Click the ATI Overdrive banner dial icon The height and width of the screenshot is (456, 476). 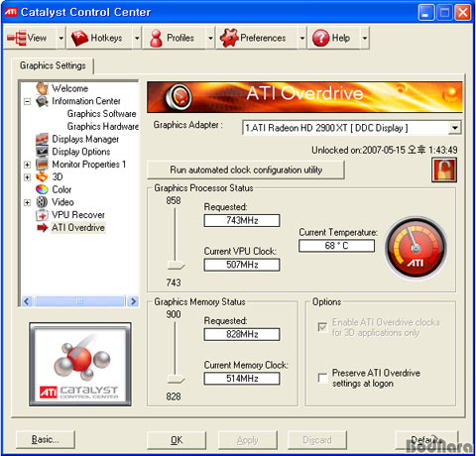178,97
